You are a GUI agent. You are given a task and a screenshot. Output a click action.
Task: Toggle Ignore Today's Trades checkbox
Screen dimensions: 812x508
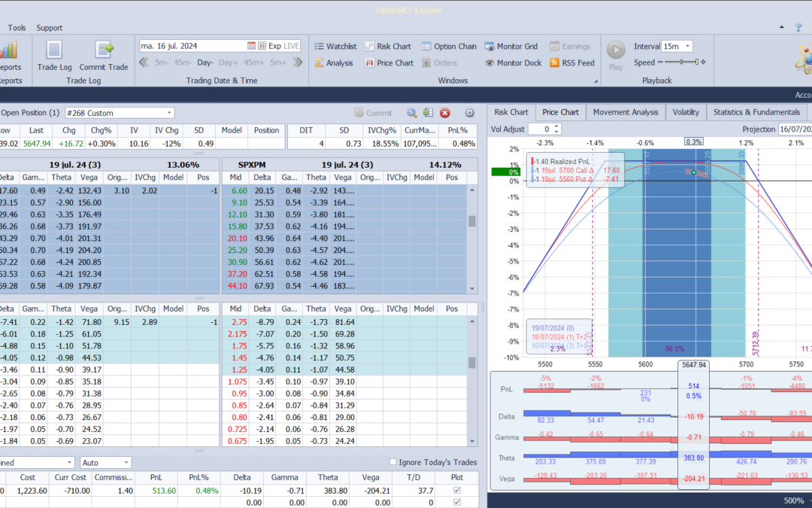(x=392, y=462)
